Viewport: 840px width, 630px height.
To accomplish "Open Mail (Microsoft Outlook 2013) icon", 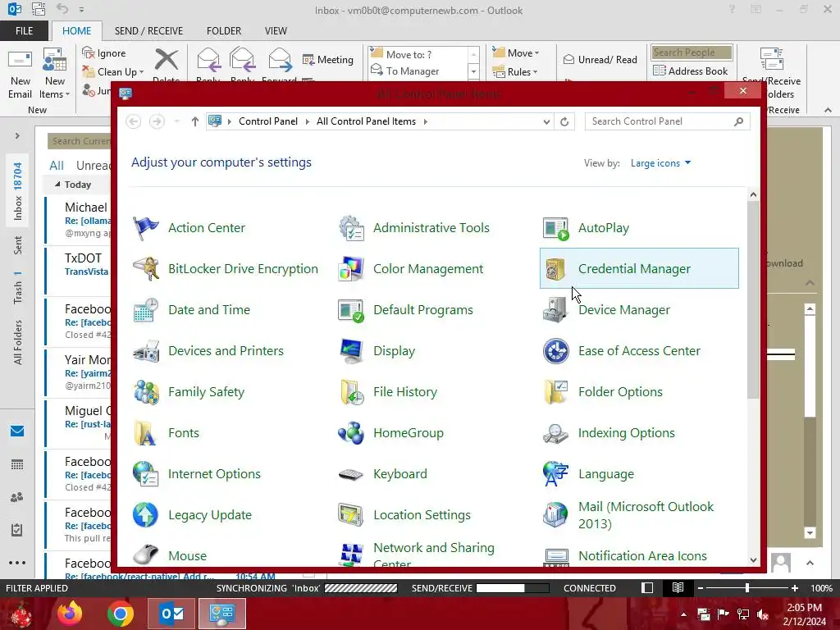I will (556, 515).
